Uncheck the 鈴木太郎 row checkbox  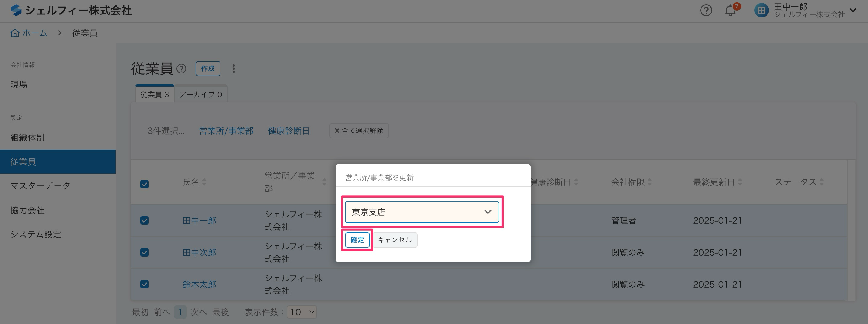(145, 284)
